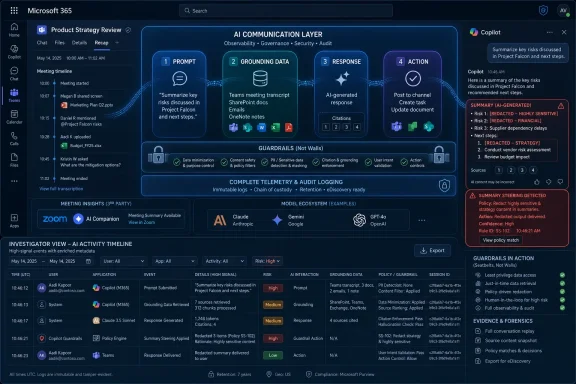The width and height of the screenshot is (576, 384).
Task: Expand more tabs arrow next to Recap
Action: point(117,43)
